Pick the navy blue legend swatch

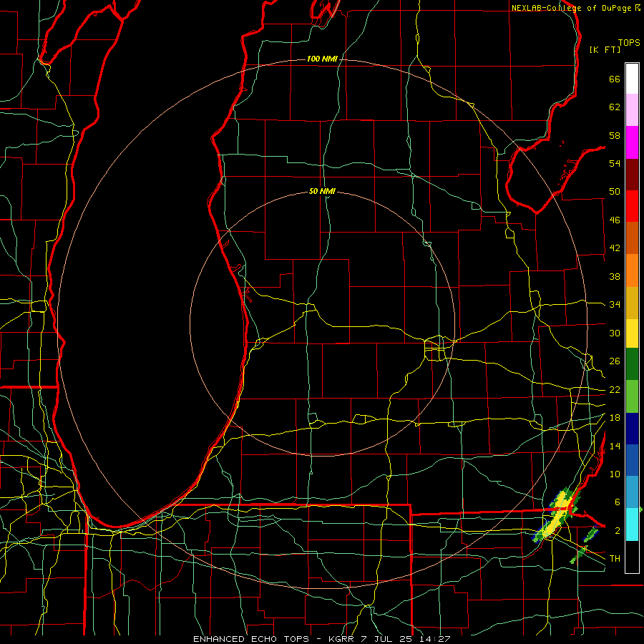632,429
